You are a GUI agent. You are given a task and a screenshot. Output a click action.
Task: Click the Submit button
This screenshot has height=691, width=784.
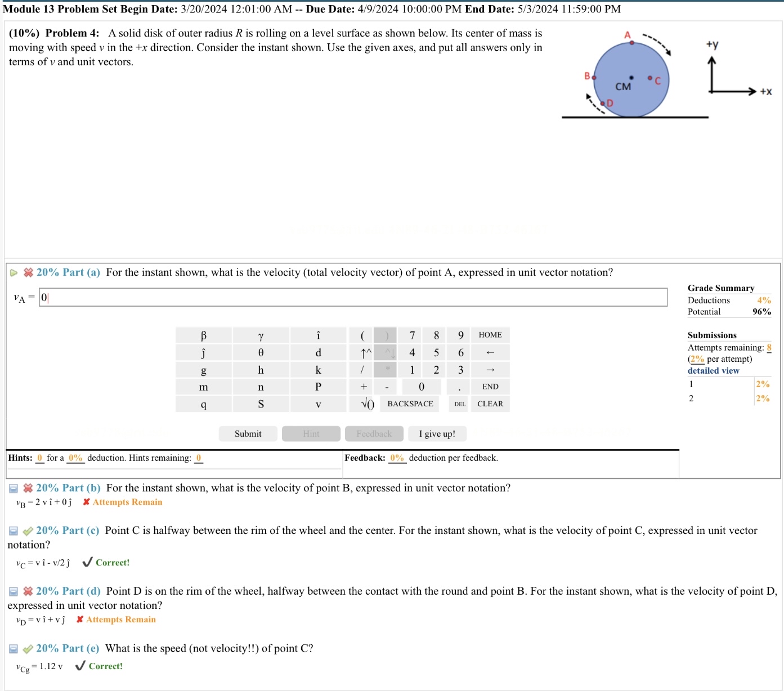[248, 433]
